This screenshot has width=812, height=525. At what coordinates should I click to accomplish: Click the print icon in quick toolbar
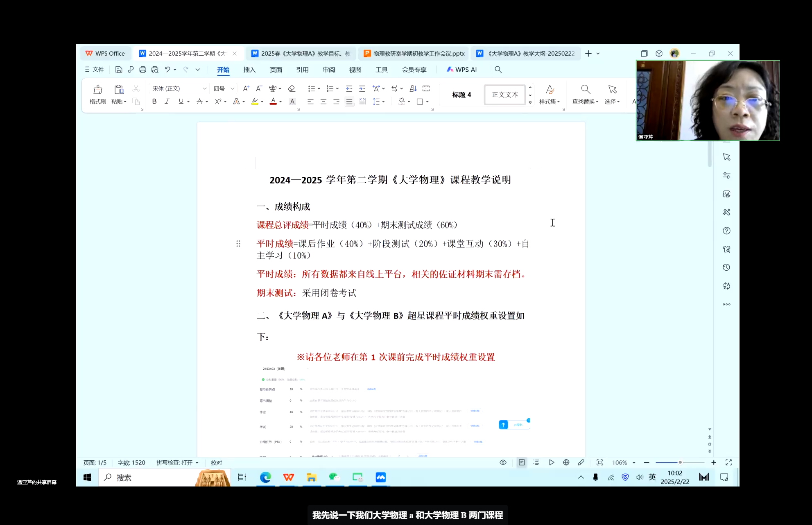(142, 70)
